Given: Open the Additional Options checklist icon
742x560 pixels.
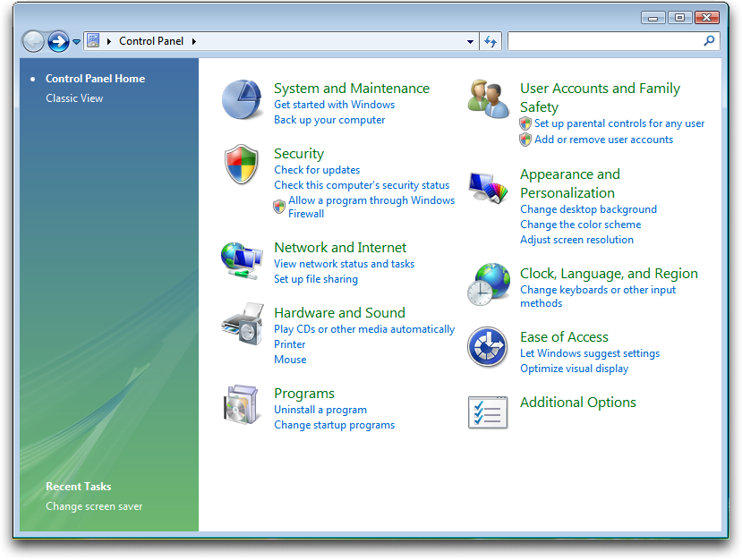Looking at the screenshot, I should pyautogui.click(x=488, y=412).
